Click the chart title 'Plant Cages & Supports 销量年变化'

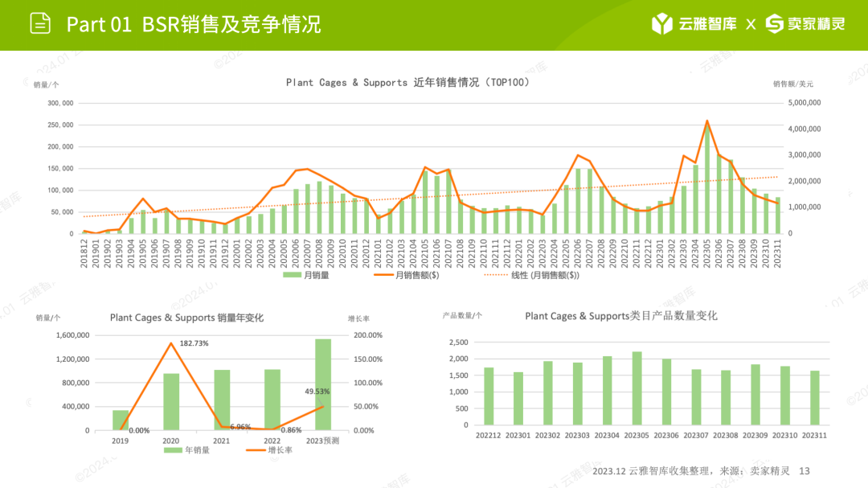click(186, 318)
